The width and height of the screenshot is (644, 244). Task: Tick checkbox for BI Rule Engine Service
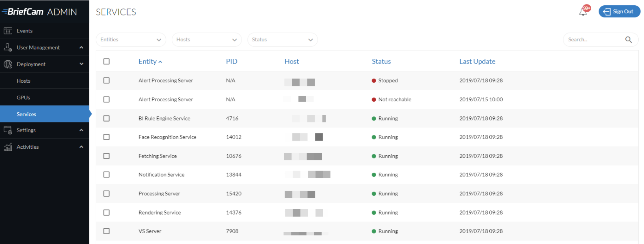[x=106, y=118]
